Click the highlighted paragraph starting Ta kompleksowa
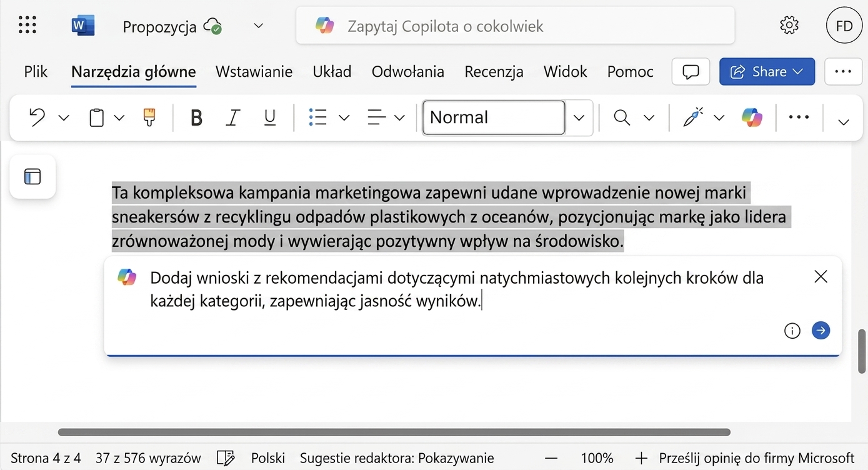 pos(451,217)
